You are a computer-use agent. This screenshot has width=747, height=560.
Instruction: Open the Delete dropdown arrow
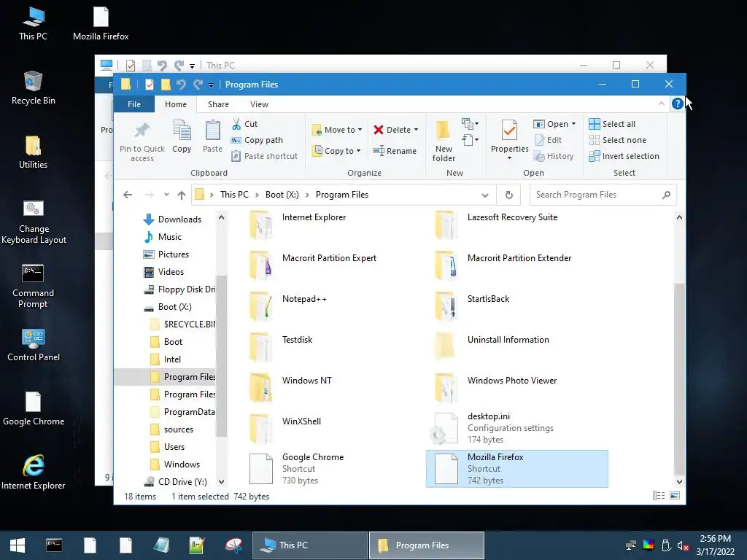(x=416, y=130)
